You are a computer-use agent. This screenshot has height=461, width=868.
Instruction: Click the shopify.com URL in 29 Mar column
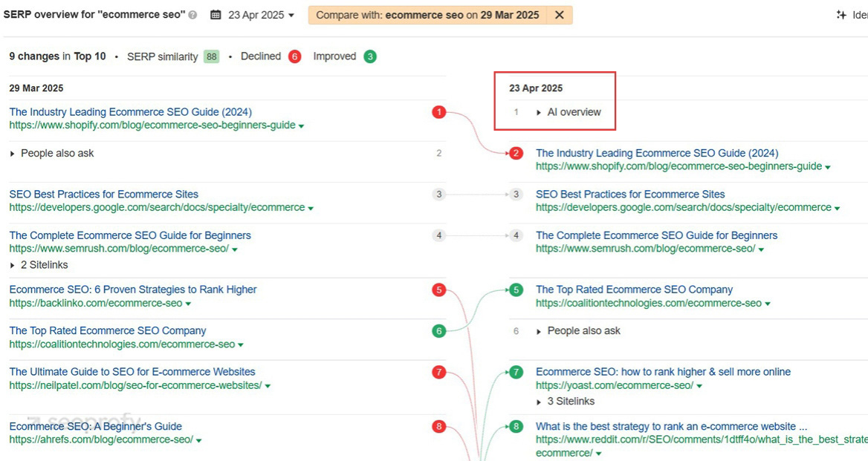click(152, 125)
